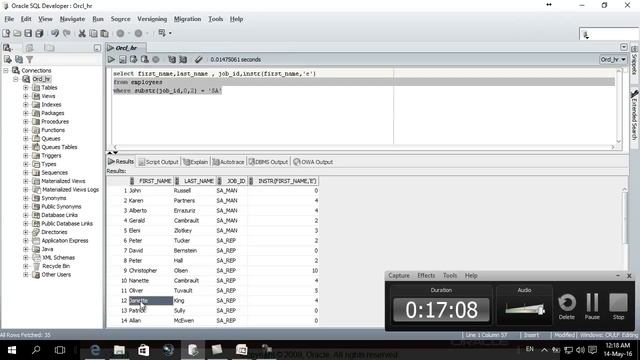Click the Autotrace icon in worksheet toolbar
Viewport: 640px width, 360px height.
(183, 60)
